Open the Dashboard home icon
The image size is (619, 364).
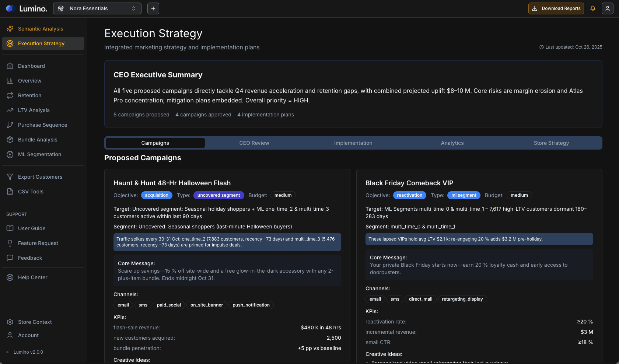[10, 66]
